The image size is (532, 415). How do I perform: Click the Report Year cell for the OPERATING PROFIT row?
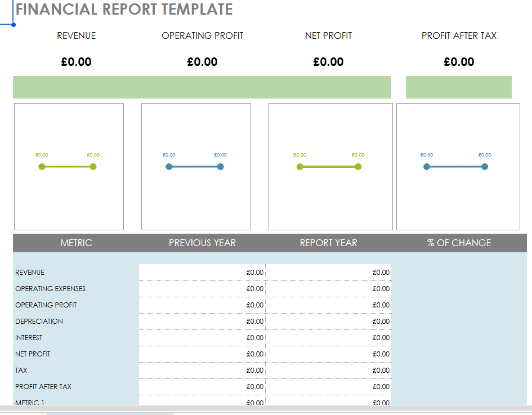328,305
